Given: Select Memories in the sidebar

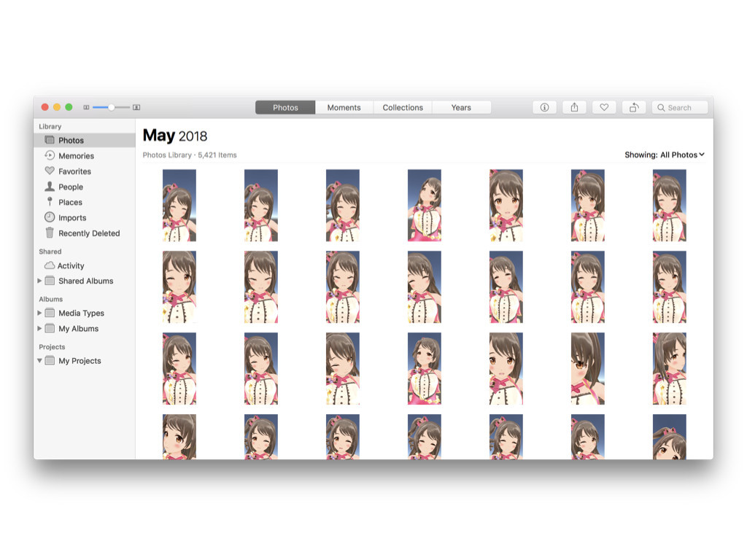Looking at the screenshot, I should pyautogui.click(x=76, y=156).
